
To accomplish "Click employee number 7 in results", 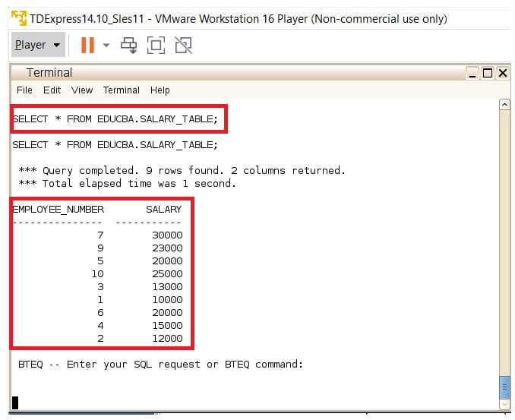I will pos(100,235).
